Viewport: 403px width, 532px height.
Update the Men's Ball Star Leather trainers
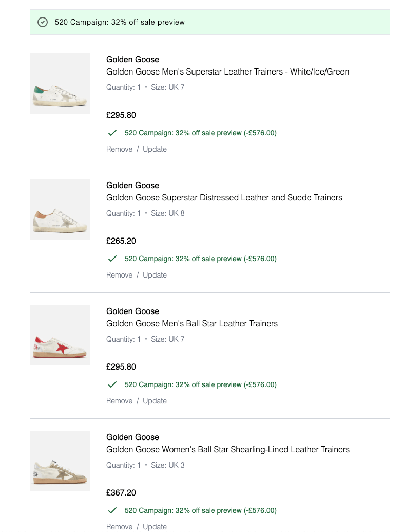155,401
